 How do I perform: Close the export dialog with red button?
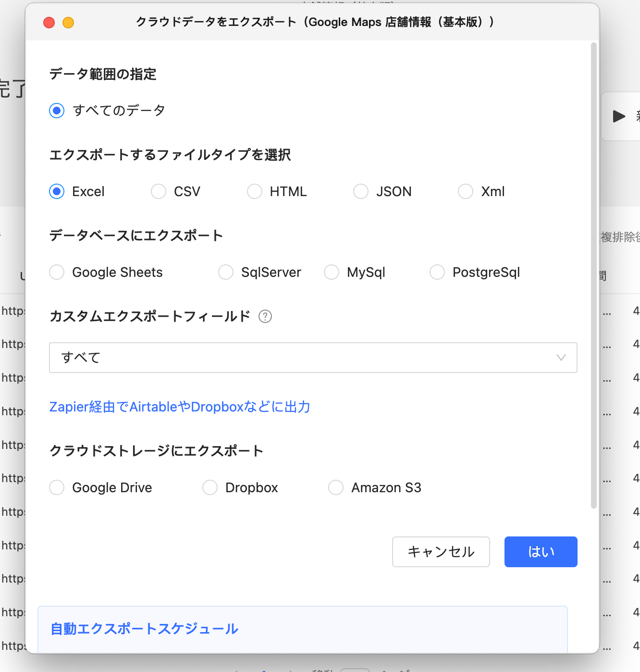[49, 23]
